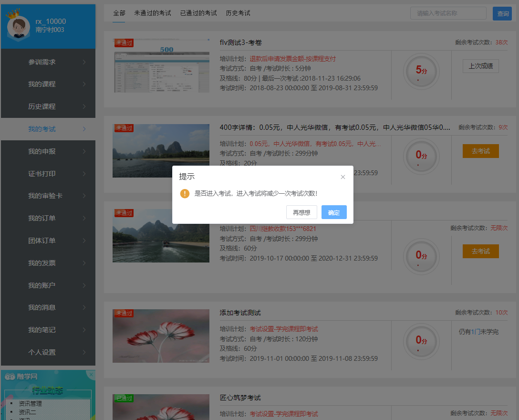Click the rx_10000 username
The height and width of the screenshot is (420, 519).
pos(51,21)
